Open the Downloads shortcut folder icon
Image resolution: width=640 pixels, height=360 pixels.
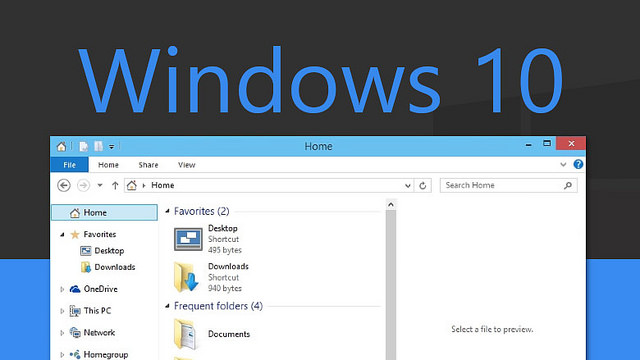(x=187, y=277)
